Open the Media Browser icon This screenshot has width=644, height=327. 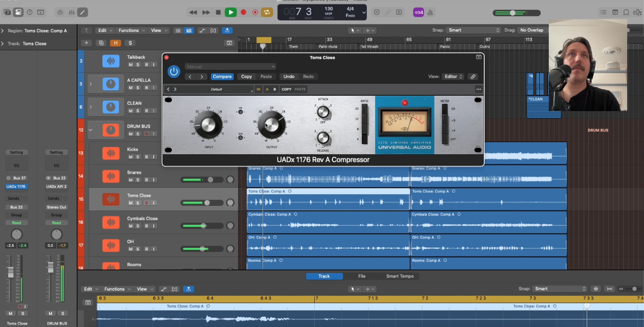(637, 12)
